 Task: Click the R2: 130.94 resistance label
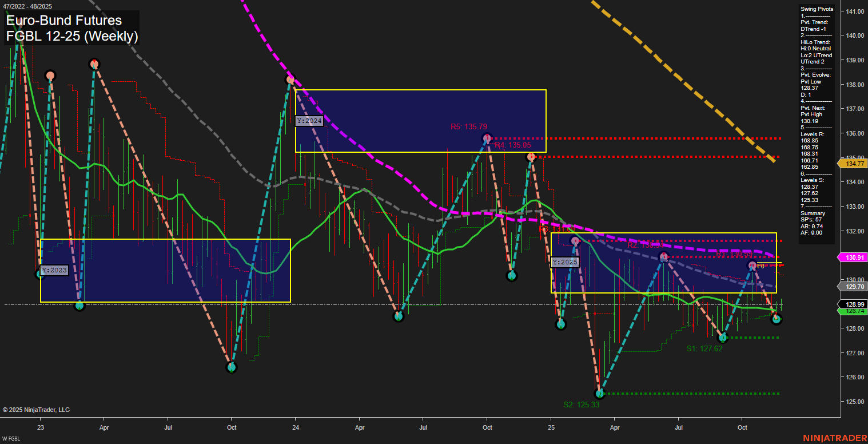646,245
